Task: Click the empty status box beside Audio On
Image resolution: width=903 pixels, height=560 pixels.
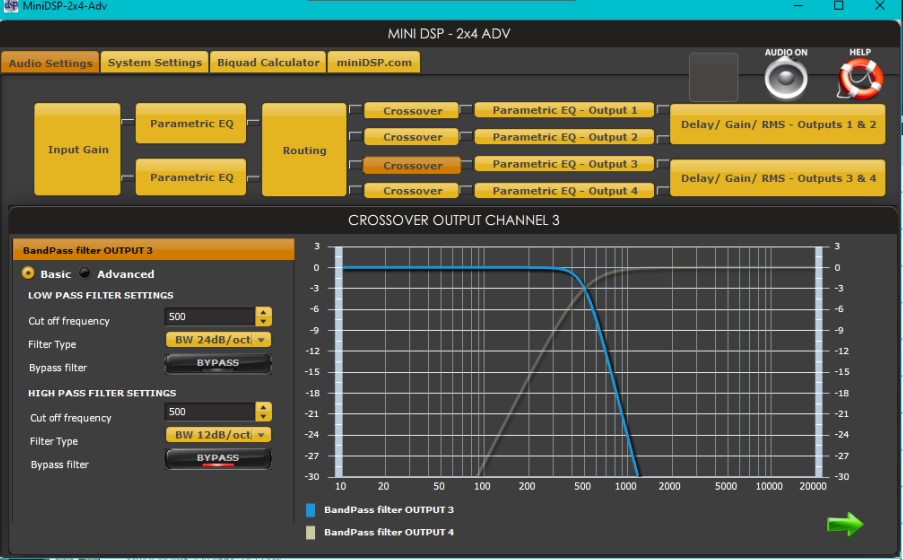Action: [x=714, y=78]
